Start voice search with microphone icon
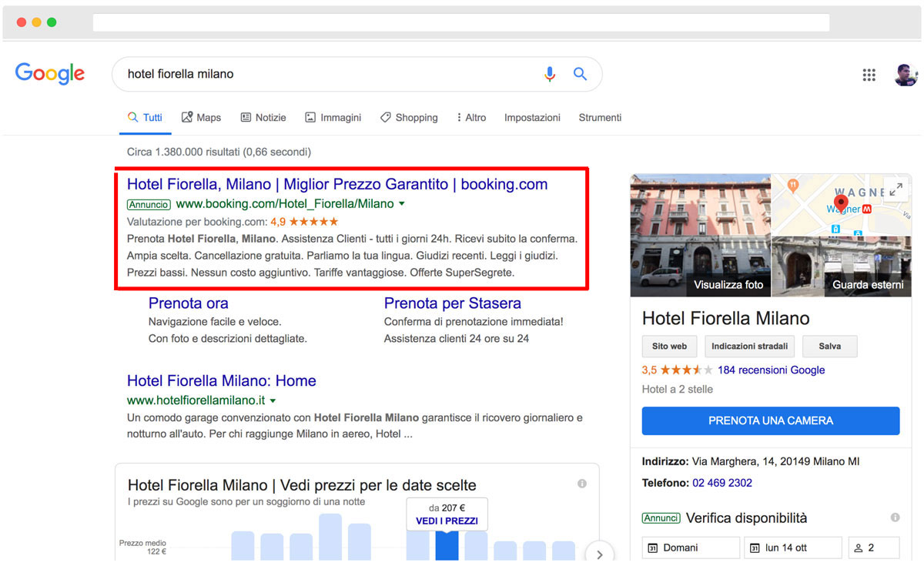The width and height of the screenshot is (924, 566). [550, 74]
